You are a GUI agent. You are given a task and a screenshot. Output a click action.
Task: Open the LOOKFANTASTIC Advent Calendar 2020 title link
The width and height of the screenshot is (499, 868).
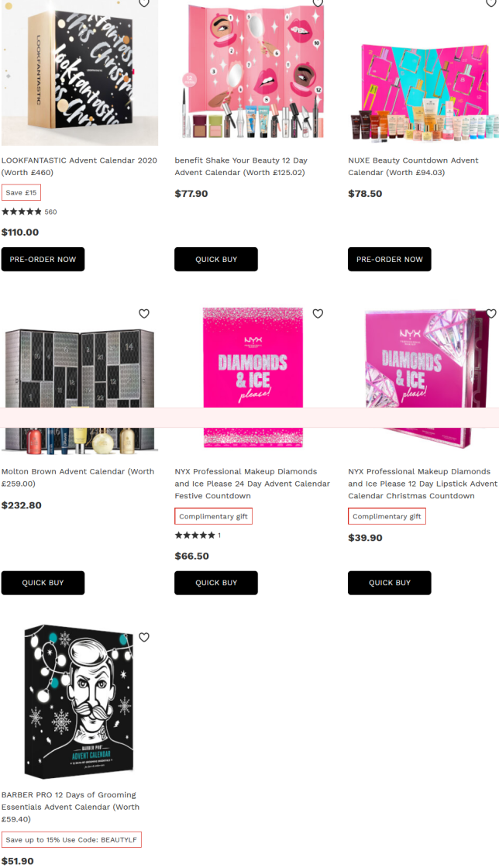coord(79,166)
